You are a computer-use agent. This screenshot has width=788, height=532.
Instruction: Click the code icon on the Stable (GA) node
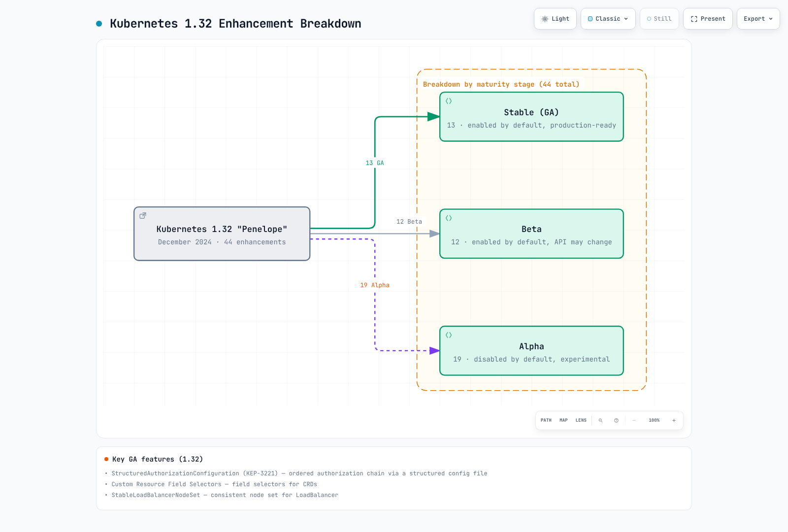click(449, 101)
